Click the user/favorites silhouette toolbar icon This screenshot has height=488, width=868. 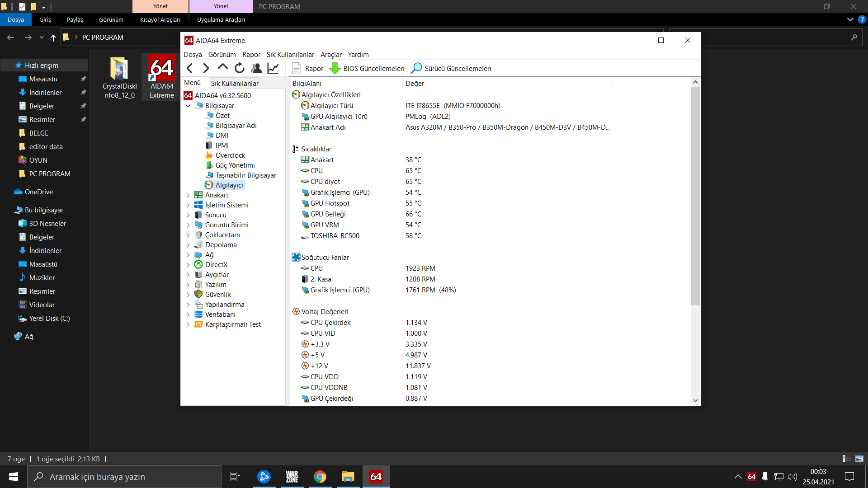[x=256, y=68]
